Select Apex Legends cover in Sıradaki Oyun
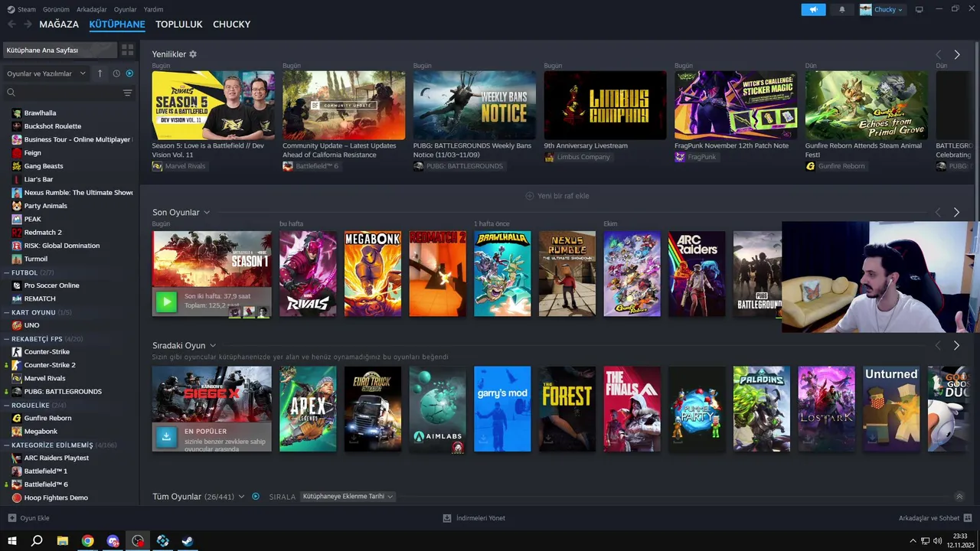 308,409
